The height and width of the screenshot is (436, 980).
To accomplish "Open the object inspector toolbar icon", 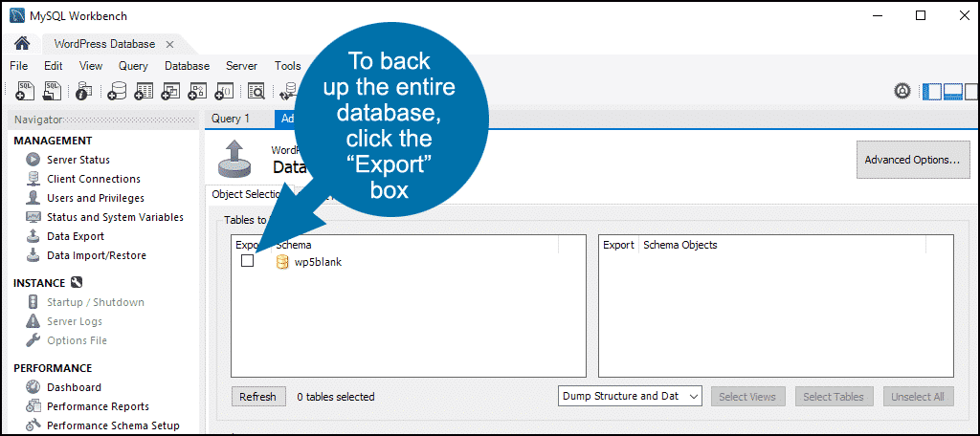I will (x=84, y=91).
